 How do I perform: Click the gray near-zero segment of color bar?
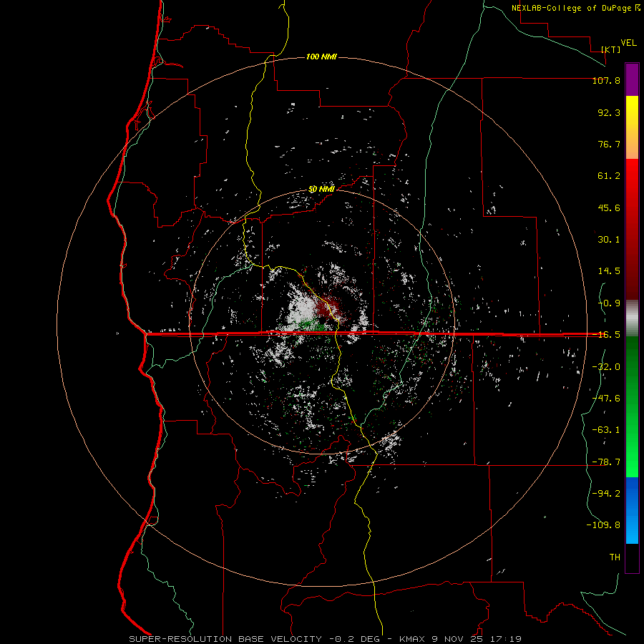(632, 318)
